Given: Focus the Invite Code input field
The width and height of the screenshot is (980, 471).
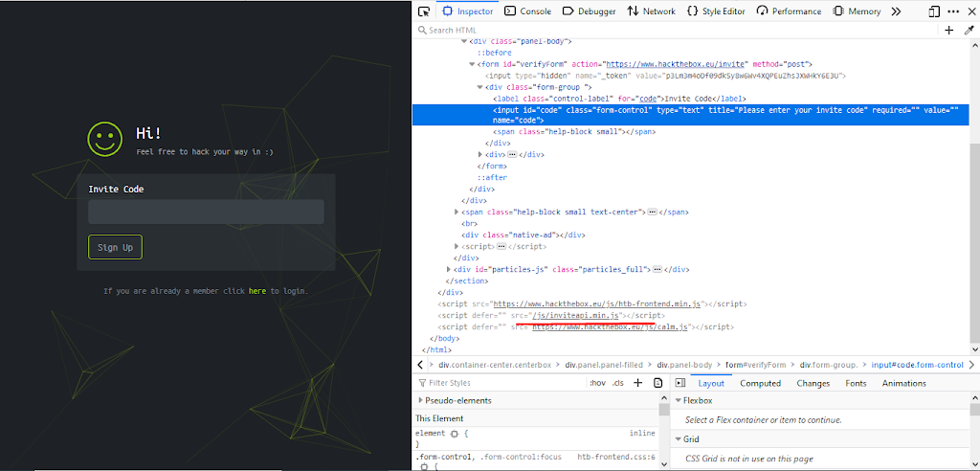Looking at the screenshot, I should click(207, 212).
